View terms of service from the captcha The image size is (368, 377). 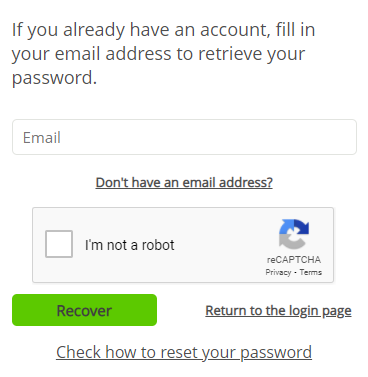tap(311, 272)
